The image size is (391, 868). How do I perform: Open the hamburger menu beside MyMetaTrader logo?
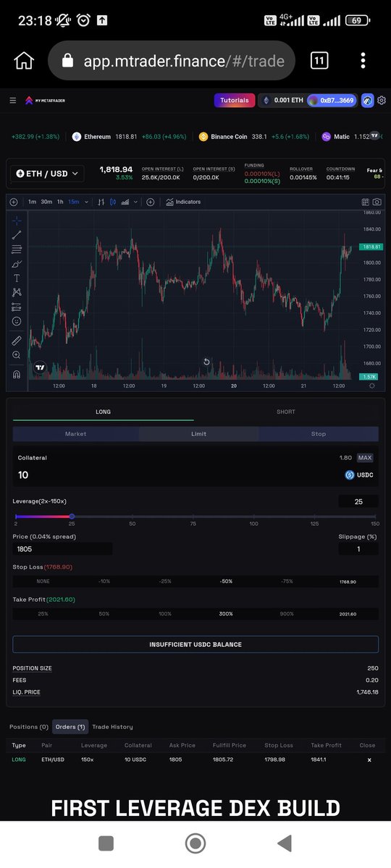click(x=13, y=101)
